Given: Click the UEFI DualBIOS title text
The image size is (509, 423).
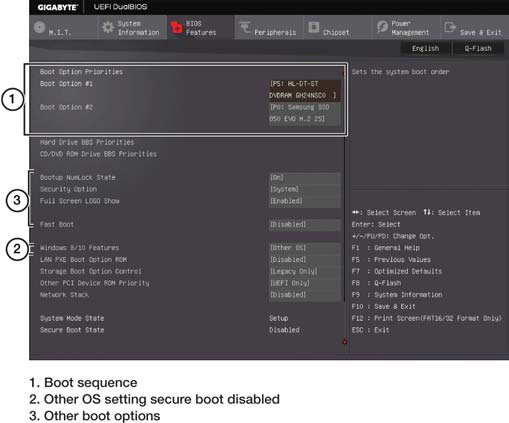Looking at the screenshot, I should coord(120,7).
